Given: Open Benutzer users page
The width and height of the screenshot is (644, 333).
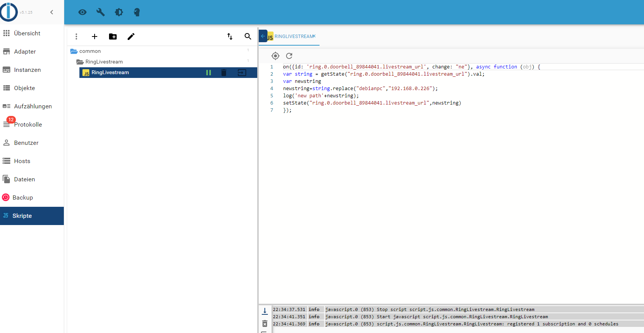Looking at the screenshot, I should [32, 143].
